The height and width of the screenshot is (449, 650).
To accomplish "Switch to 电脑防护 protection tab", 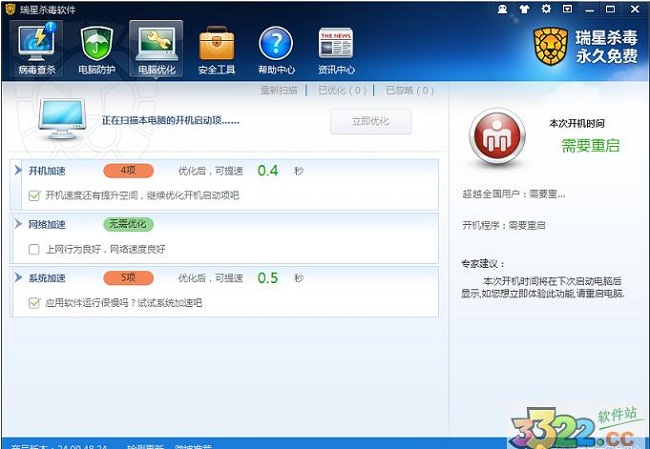I will pyautogui.click(x=97, y=49).
